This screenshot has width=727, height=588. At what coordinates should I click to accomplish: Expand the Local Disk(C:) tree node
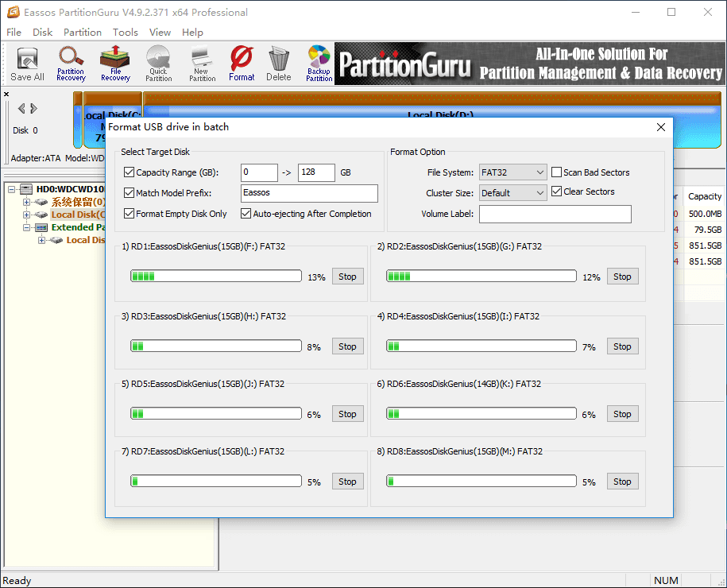[x=26, y=215]
